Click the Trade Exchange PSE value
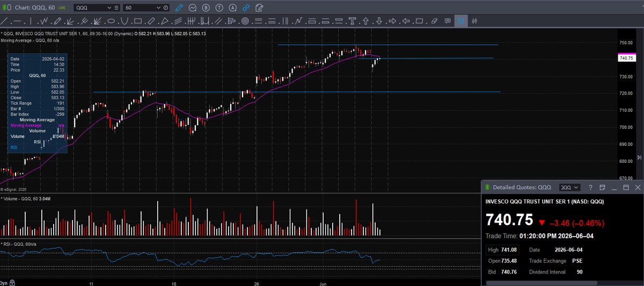644x286 pixels. click(577, 261)
